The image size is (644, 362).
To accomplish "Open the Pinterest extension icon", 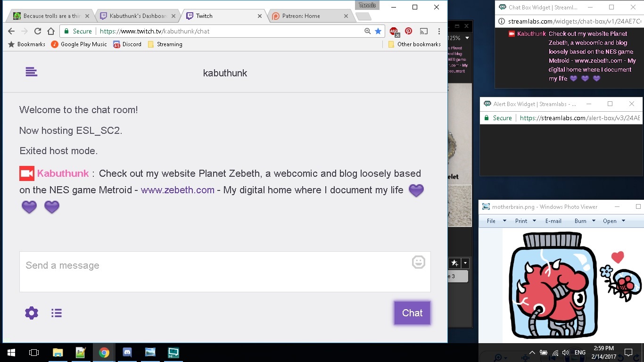I will [409, 31].
